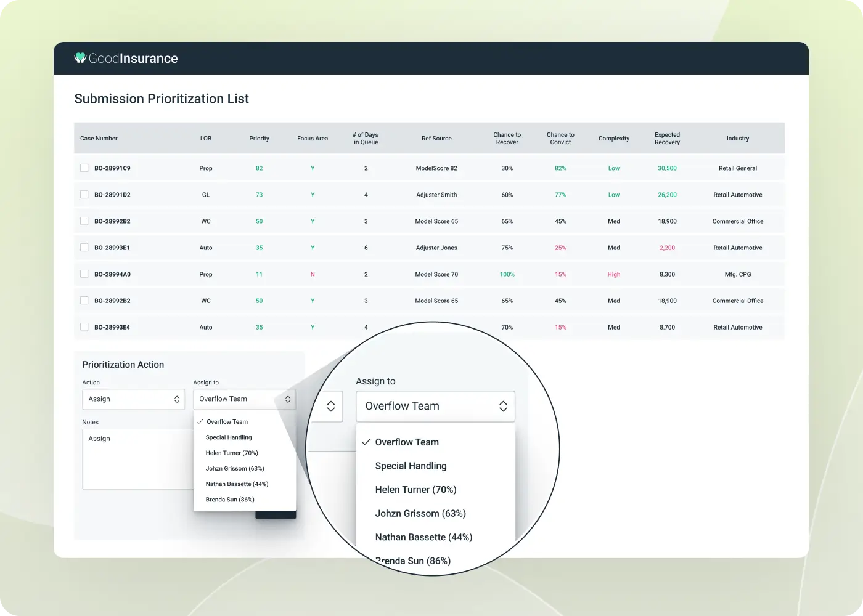
Task: Select the checkbox for case BO-28991D2
Action: pyautogui.click(x=84, y=195)
